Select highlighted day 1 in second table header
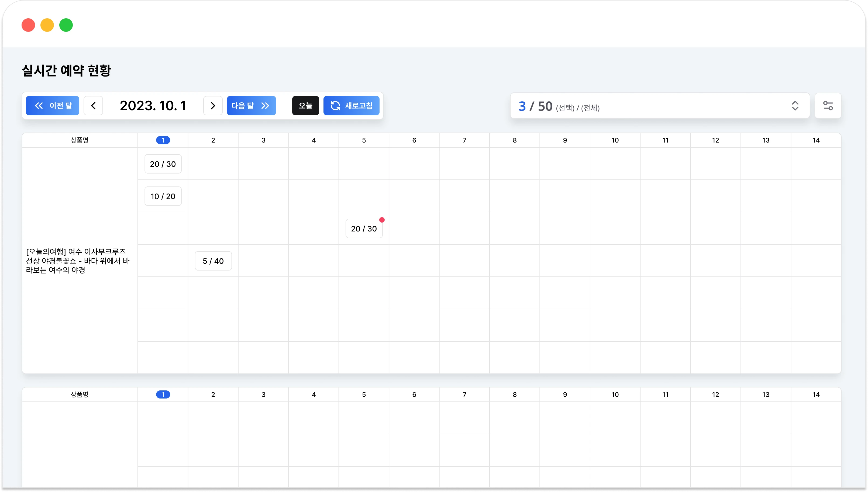 pos(163,394)
